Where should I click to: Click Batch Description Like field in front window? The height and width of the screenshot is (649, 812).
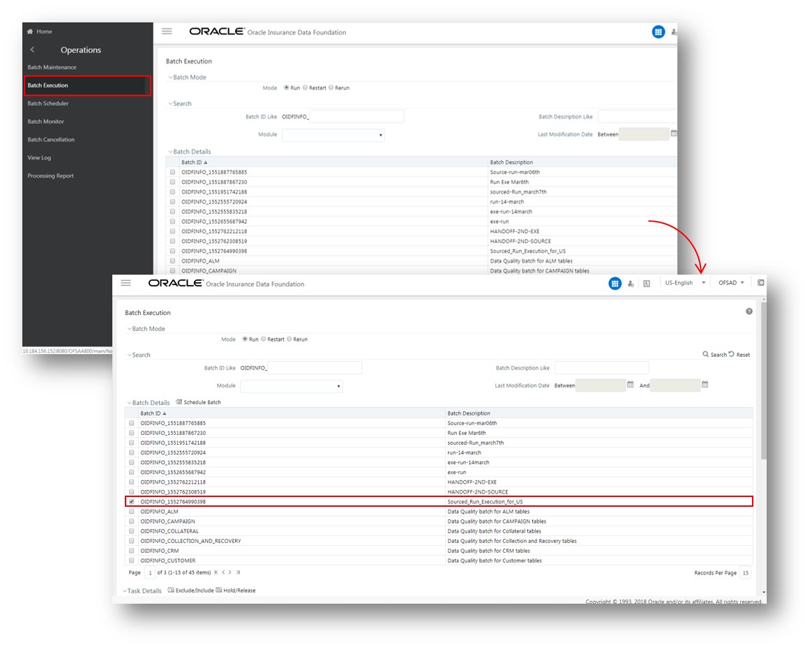[601, 368]
